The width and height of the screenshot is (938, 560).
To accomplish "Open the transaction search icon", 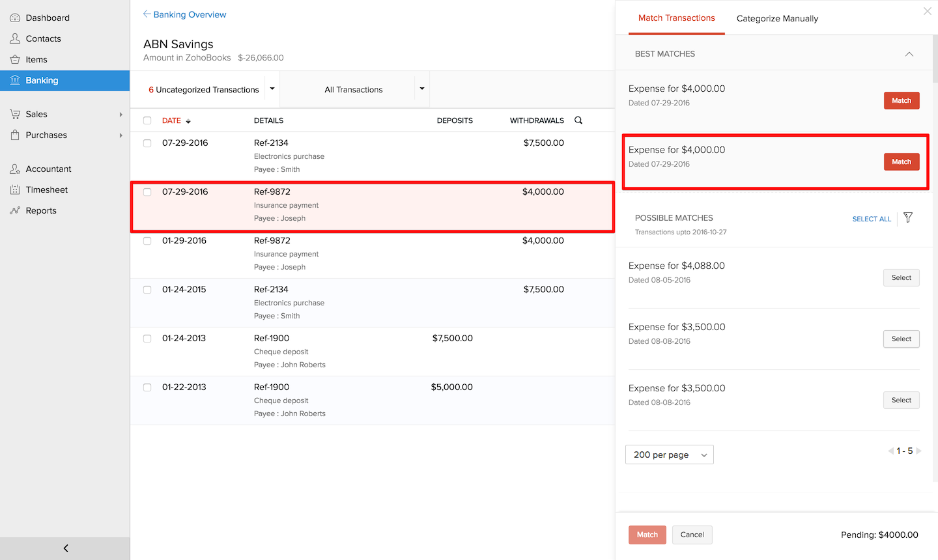I will pos(579,120).
